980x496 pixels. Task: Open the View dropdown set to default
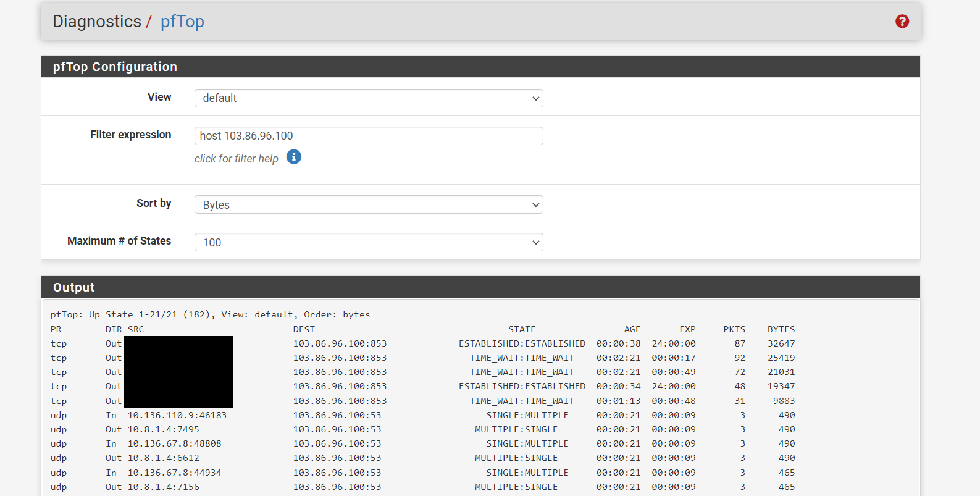(x=369, y=98)
